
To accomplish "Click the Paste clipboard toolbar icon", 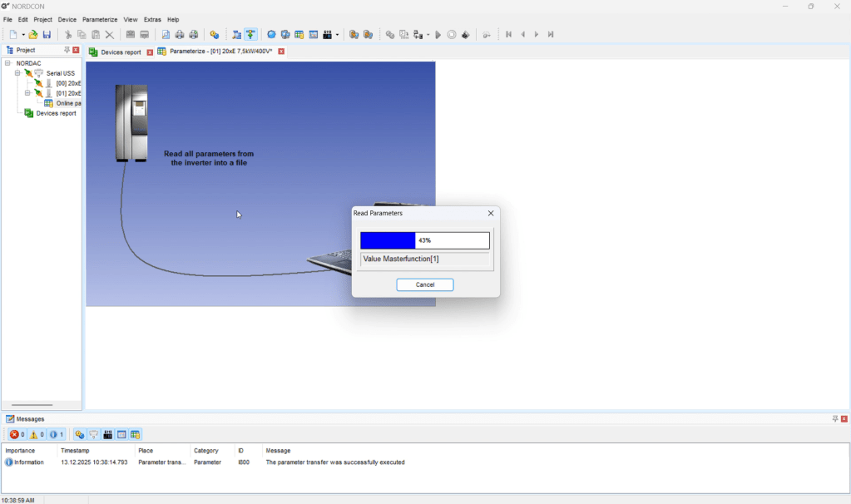I will click(96, 35).
